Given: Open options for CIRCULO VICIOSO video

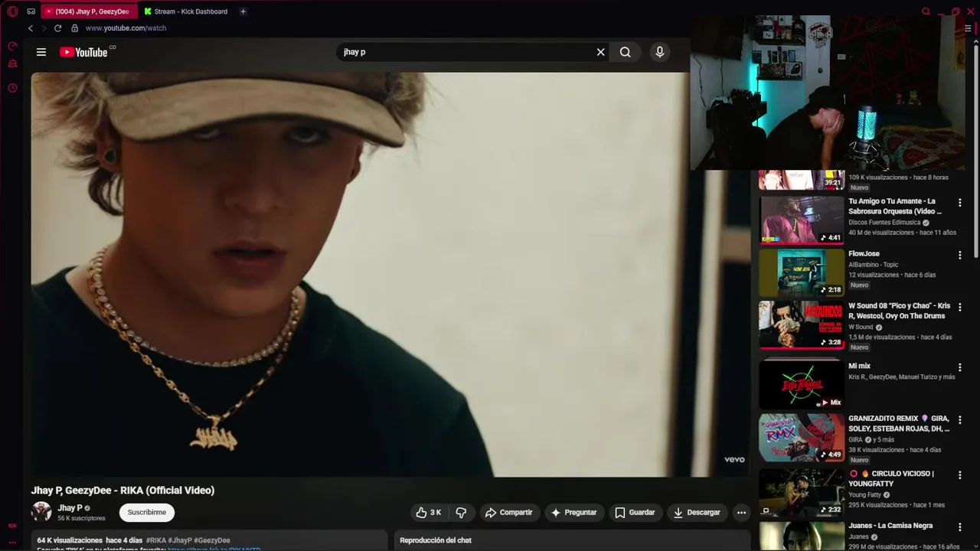Looking at the screenshot, I should pyautogui.click(x=959, y=475).
